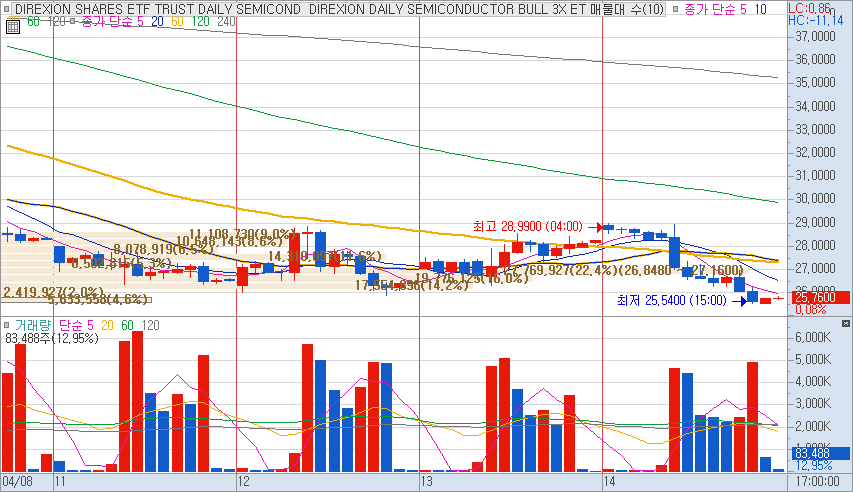
Task: Toggle second-row 종가 단순 moving average marker
Action: pyautogui.click(x=72, y=21)
